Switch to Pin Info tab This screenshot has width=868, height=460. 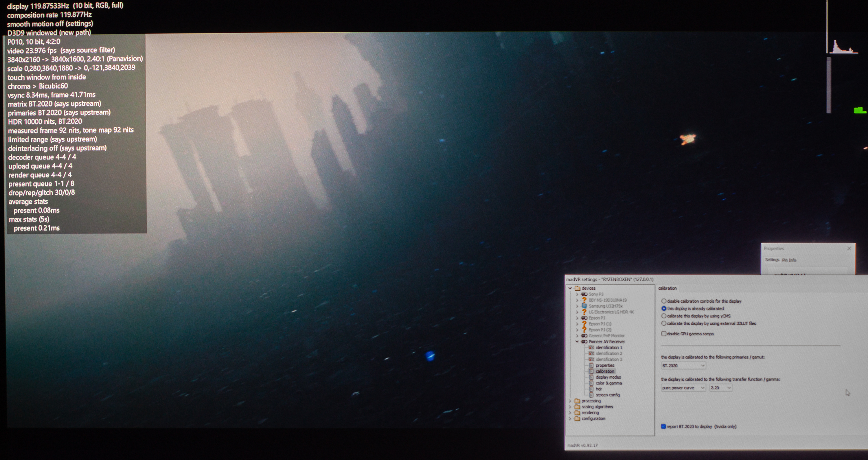(789, 260)
